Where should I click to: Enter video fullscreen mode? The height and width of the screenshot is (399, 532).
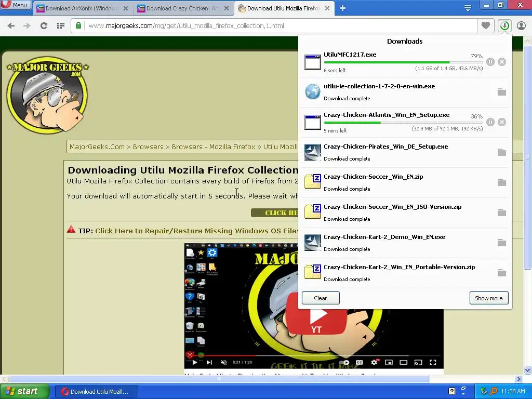pos(433,362)
